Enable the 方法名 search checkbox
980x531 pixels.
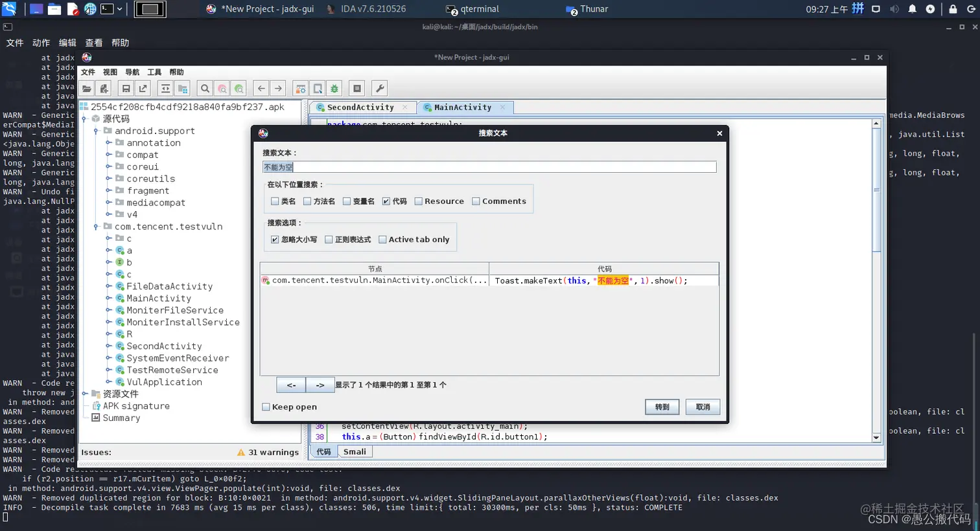pos(307,201)
